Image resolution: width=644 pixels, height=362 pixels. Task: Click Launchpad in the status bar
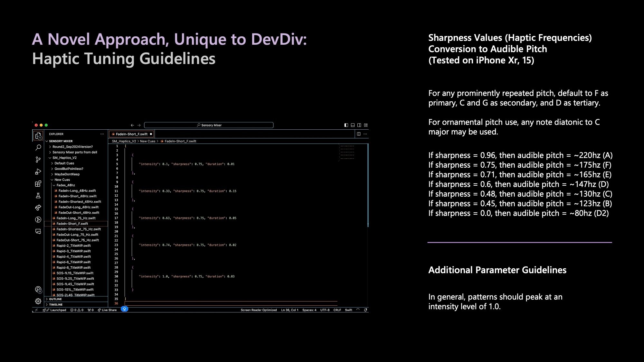54,310
